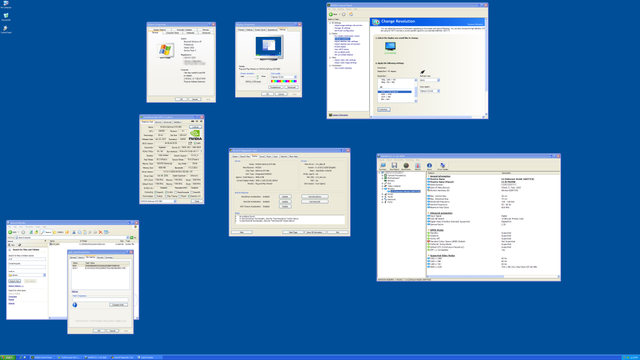This screenshot has height=360, width=640.
Task: Open the Refresh rate dropdown in NVIDIA panel
Action: (429, 80)
